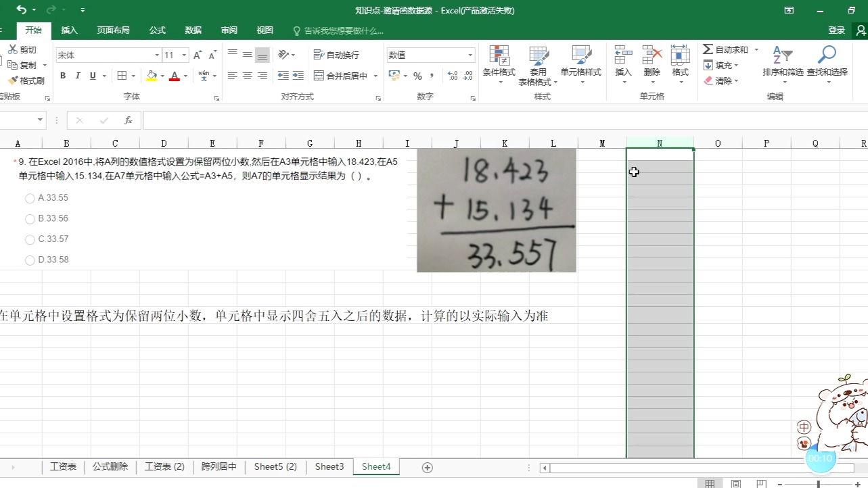Switch to the 公式 ribbon tab
This screenshot has height=488, width=868.
coord(157,30)
